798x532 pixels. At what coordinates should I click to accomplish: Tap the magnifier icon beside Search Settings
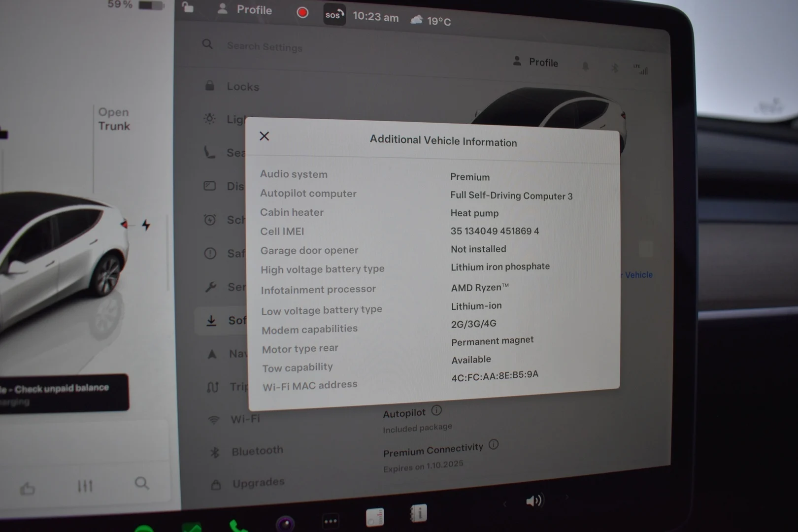click(207, 44)
